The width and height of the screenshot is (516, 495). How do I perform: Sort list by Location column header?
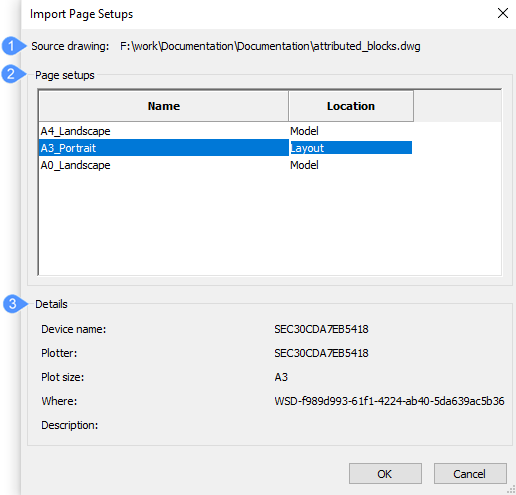(351, 106)
